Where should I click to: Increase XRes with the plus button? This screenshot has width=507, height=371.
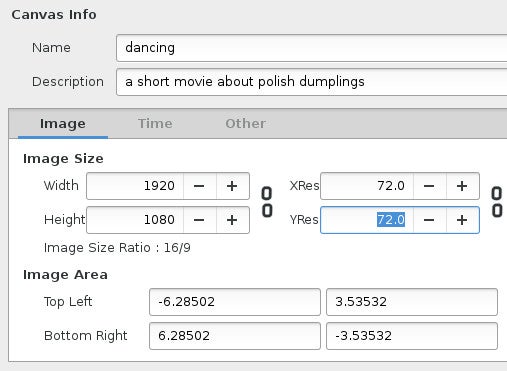click(462, 186)
